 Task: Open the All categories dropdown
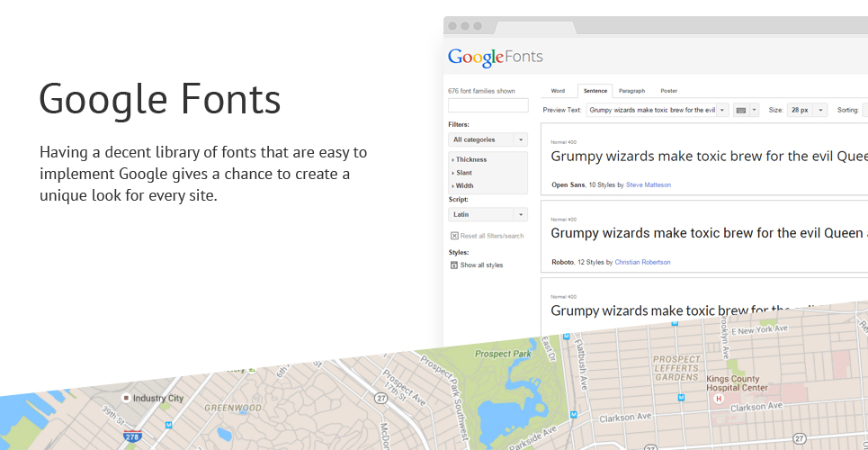click(x=488, y=139)
